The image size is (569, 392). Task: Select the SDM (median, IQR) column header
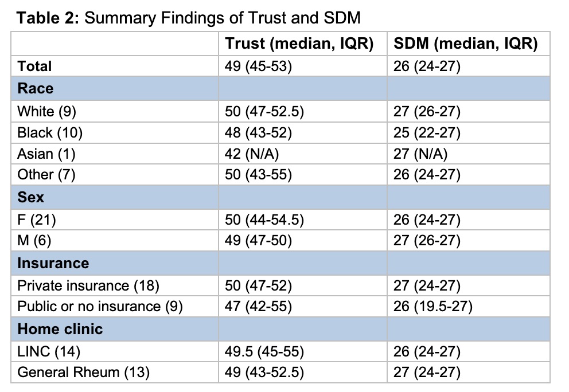point(465,44)
